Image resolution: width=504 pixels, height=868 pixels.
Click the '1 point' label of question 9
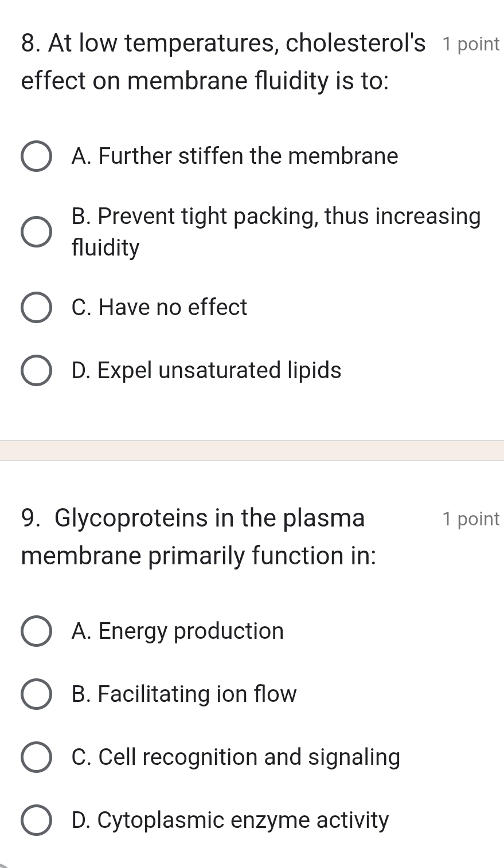471,519
